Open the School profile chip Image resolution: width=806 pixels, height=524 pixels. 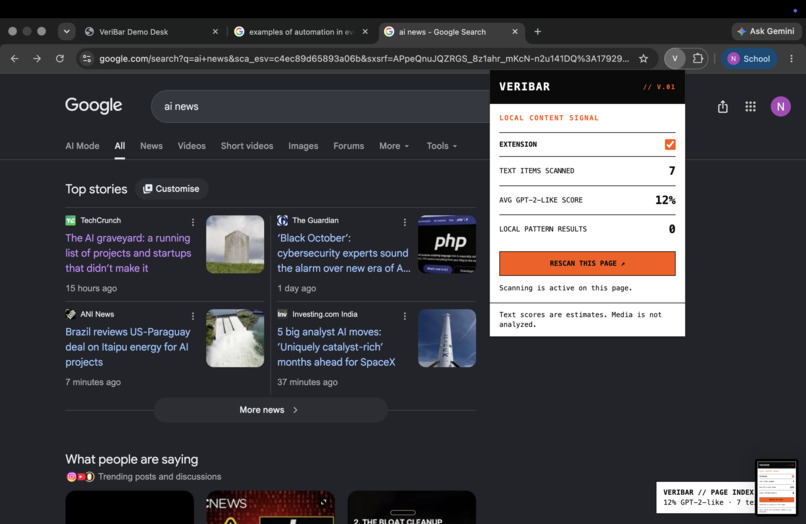coord(749,59)
